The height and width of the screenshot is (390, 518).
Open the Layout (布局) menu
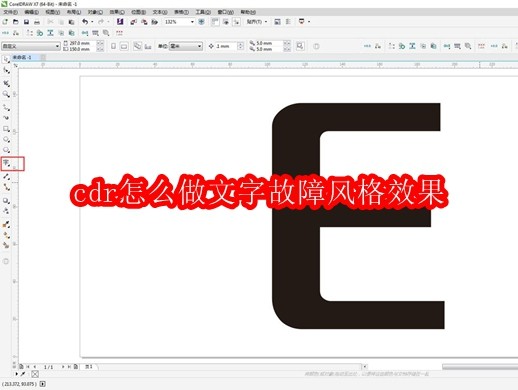pos(74,12)
